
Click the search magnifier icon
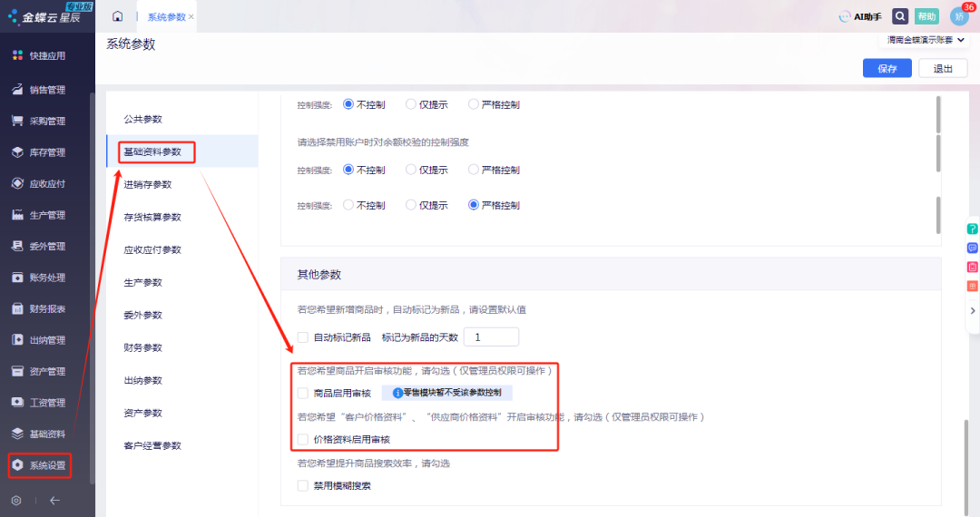pos(900,16)
